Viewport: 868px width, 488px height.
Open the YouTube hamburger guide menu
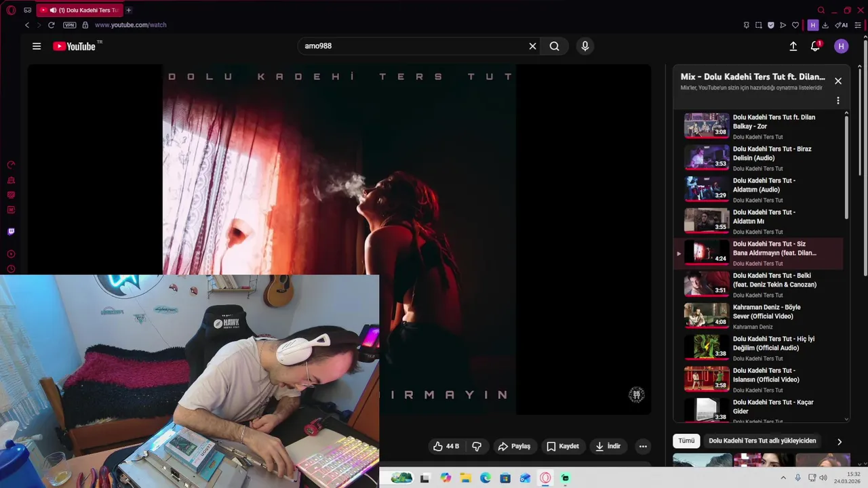(x=37, y=46)
